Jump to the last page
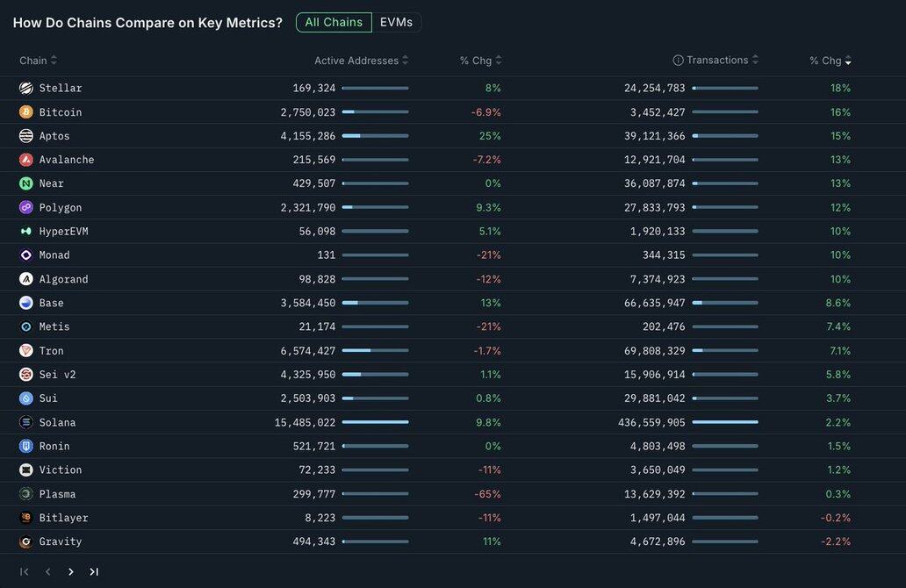The image size is (906, 588). (94, 572)
